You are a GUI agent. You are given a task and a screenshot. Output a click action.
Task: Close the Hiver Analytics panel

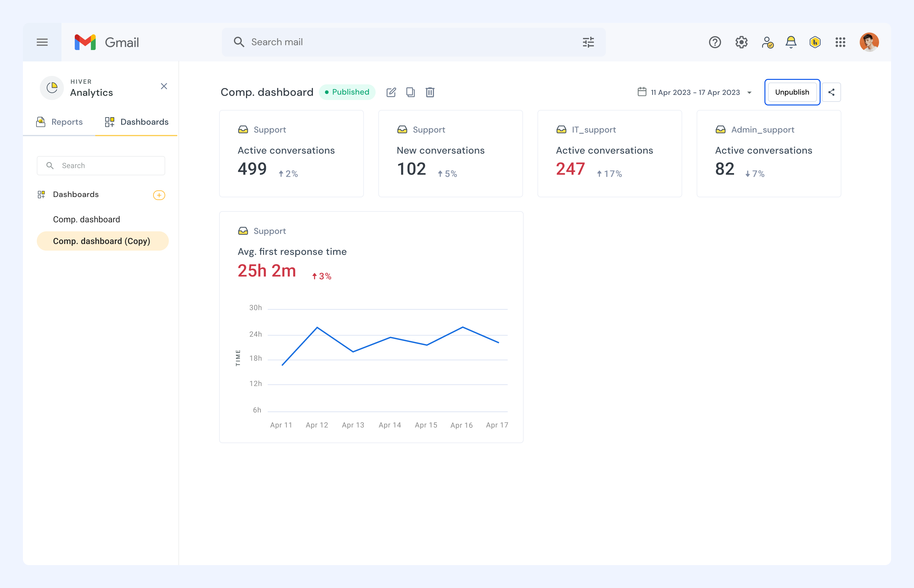[164, 86]
